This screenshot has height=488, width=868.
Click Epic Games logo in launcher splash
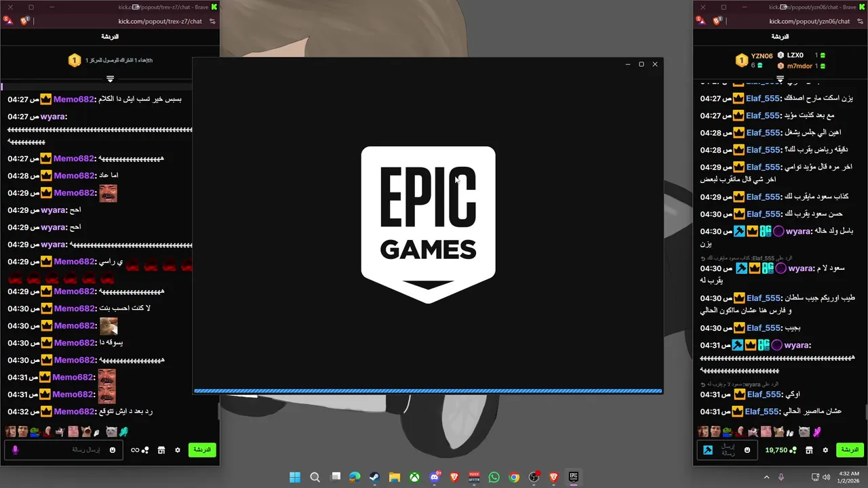[x=428, y=225]
